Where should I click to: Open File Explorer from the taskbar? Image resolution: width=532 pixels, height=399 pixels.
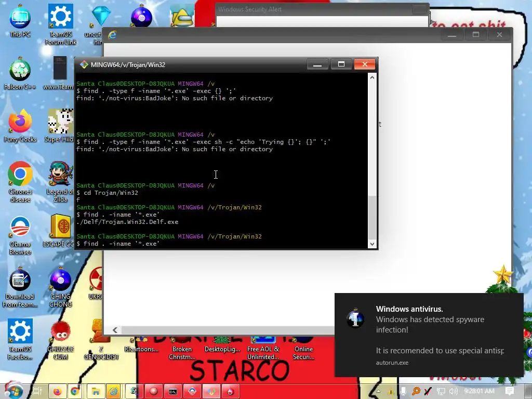(x=96, y=391)
